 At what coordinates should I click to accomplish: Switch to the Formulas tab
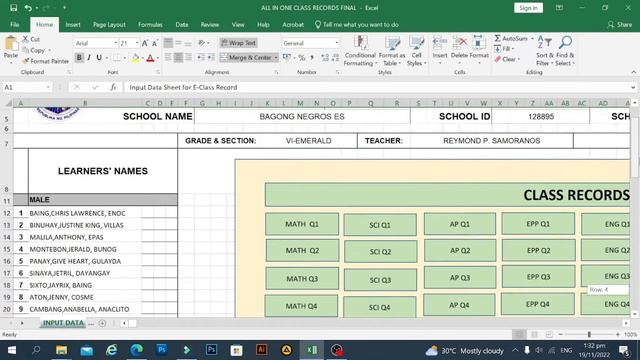tap(150, 24)
